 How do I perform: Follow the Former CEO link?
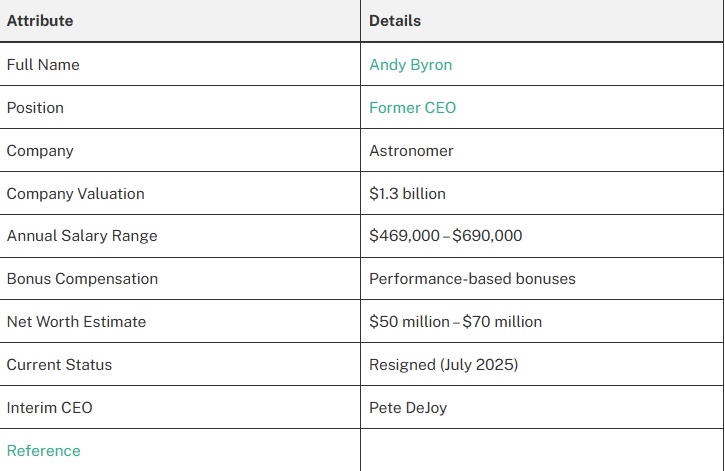click(x=412, y=108)
